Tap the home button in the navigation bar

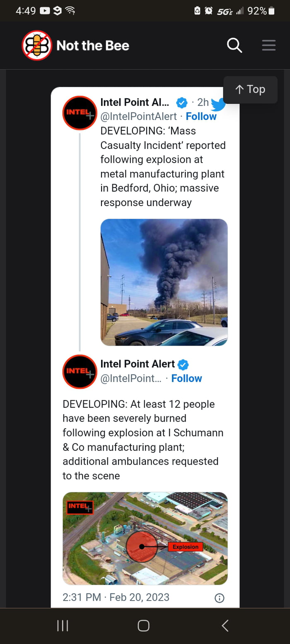pos(143,626)
